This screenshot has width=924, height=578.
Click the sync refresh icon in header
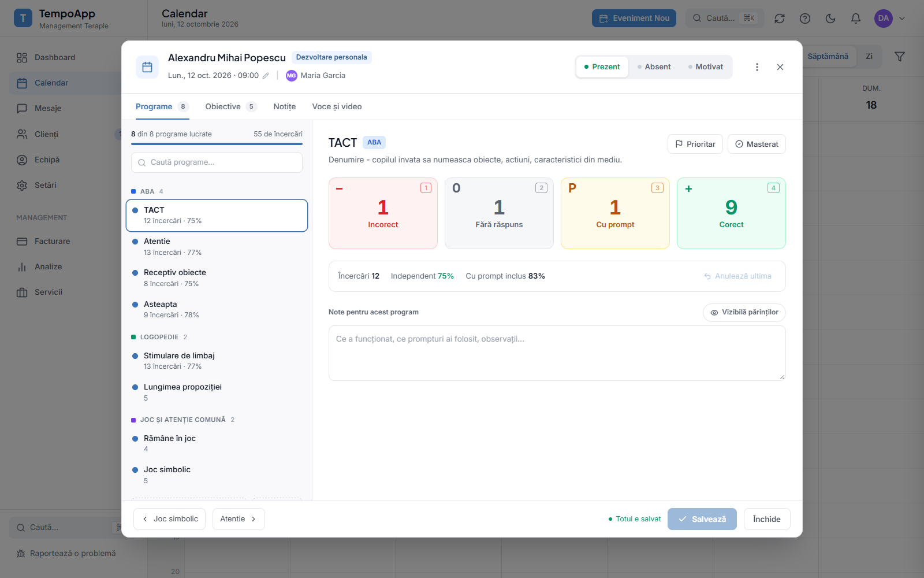pos(780,18)
